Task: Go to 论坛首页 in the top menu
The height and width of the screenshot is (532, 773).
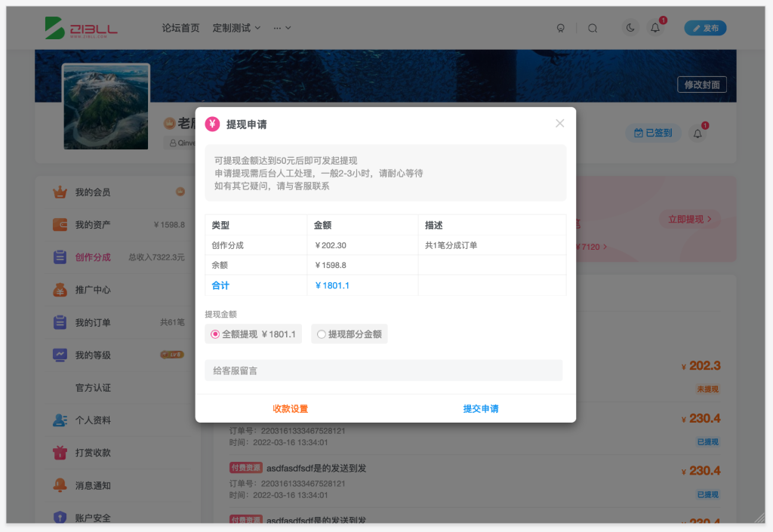Action: 181,28
